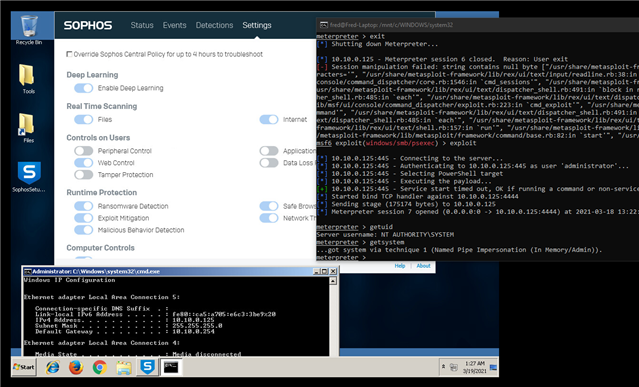Enable Tamper Protection toggle

point(84,175)
